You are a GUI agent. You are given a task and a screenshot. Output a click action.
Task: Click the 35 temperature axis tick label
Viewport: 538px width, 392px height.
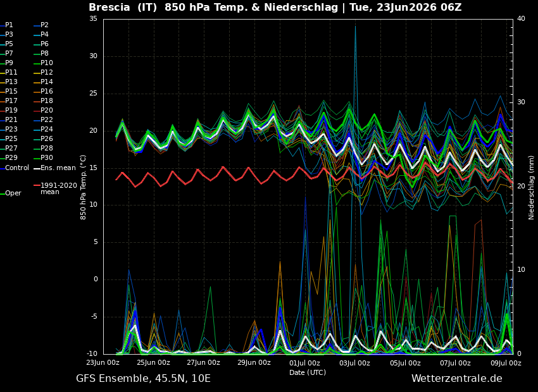pyautogui.click(x=93, y=19)
